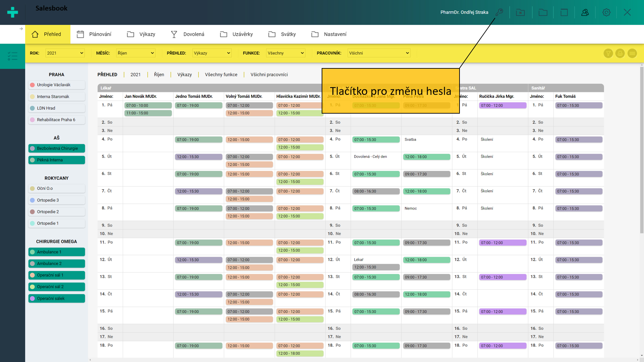
Task: Toggle the left sidebar checklist icon
Action: [x=12, y=56]
